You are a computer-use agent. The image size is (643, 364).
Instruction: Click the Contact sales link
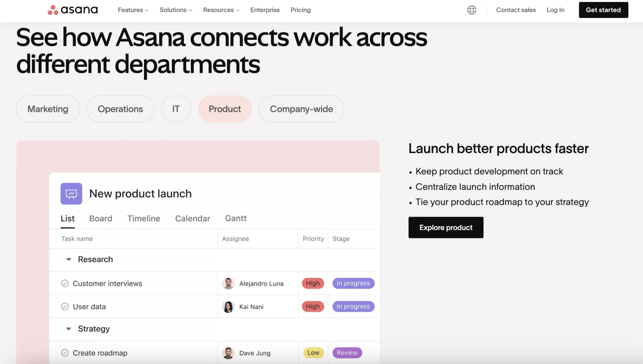tap(516, 10)
